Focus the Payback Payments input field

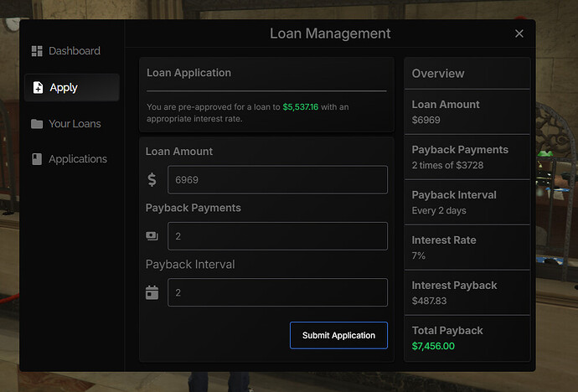(277, 236)
